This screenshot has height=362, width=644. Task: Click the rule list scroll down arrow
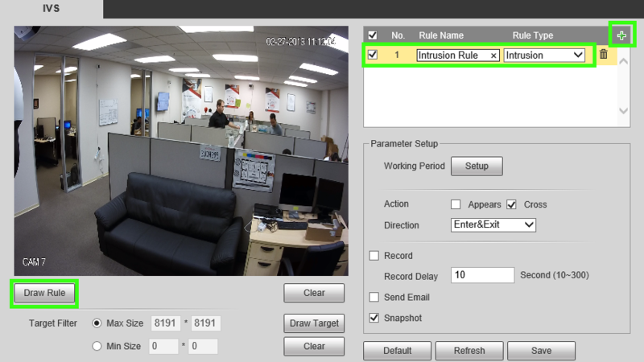click(623, 111)
